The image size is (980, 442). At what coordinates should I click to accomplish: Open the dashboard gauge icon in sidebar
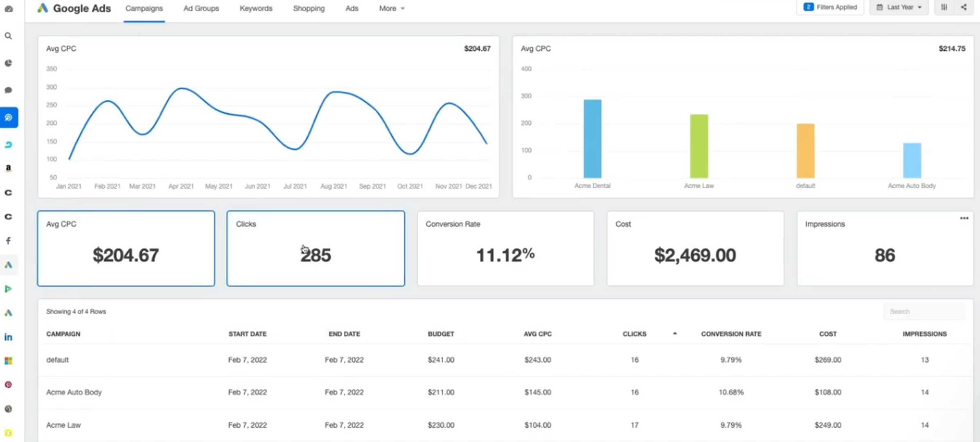click(x=9, y=9)
